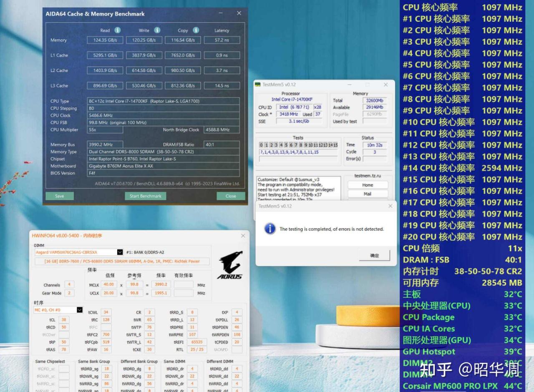Click the tRFC2 value 700
Screen dimensions: 534x392
[x=106, y=334]
